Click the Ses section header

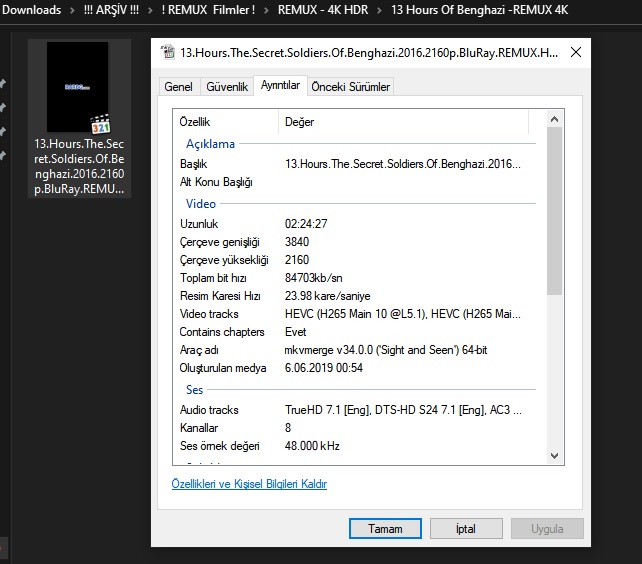(x=194, y=390)
